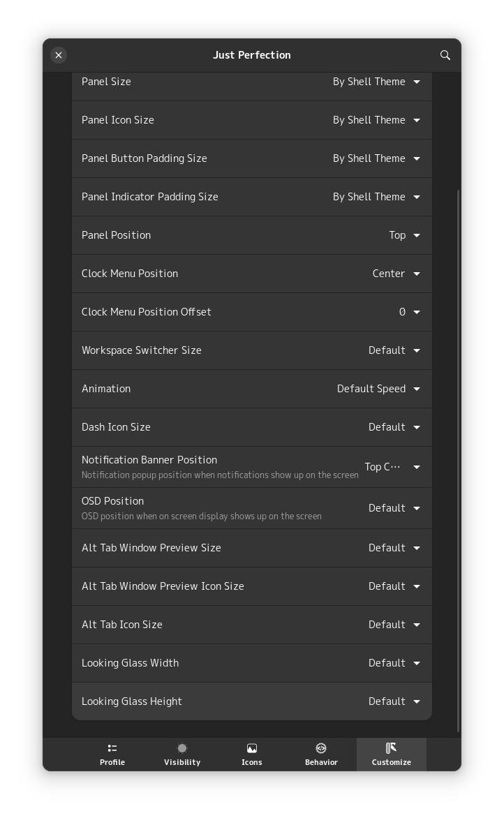Expand Clock Menu Position Offset dropdown
The width and height of the screenshot is (504, 818).
click(x=409, y=312)
